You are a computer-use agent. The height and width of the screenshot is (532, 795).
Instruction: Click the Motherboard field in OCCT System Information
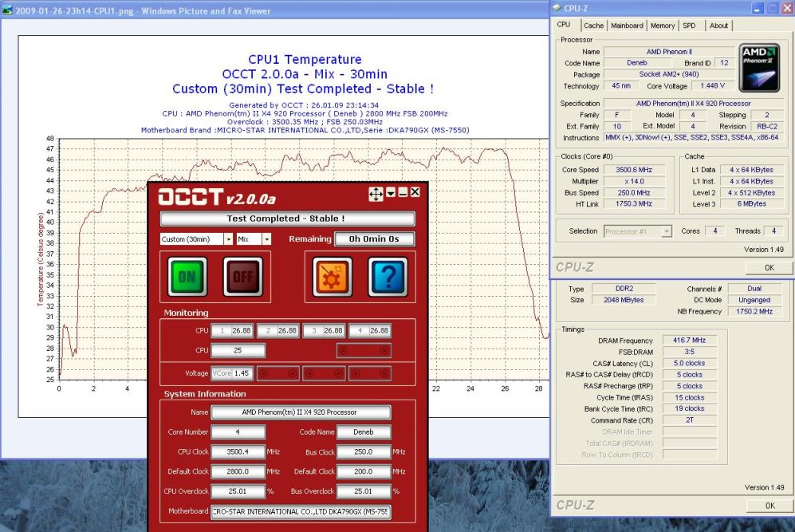coord(301,512)
